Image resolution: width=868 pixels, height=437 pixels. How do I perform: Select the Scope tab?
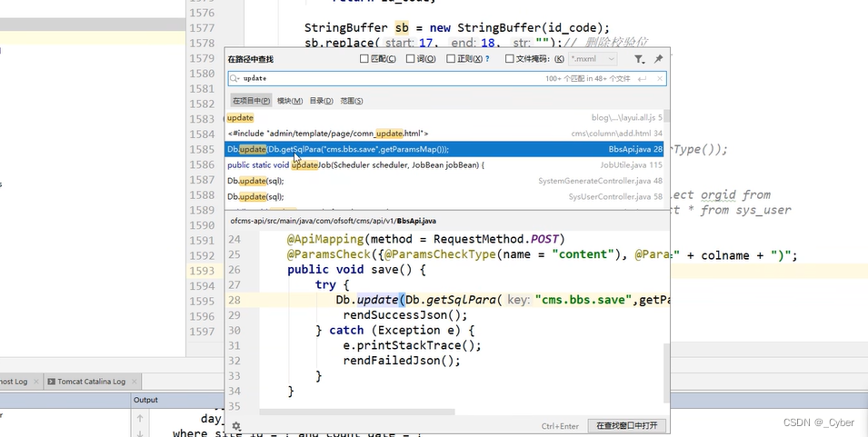pos(352,101)
